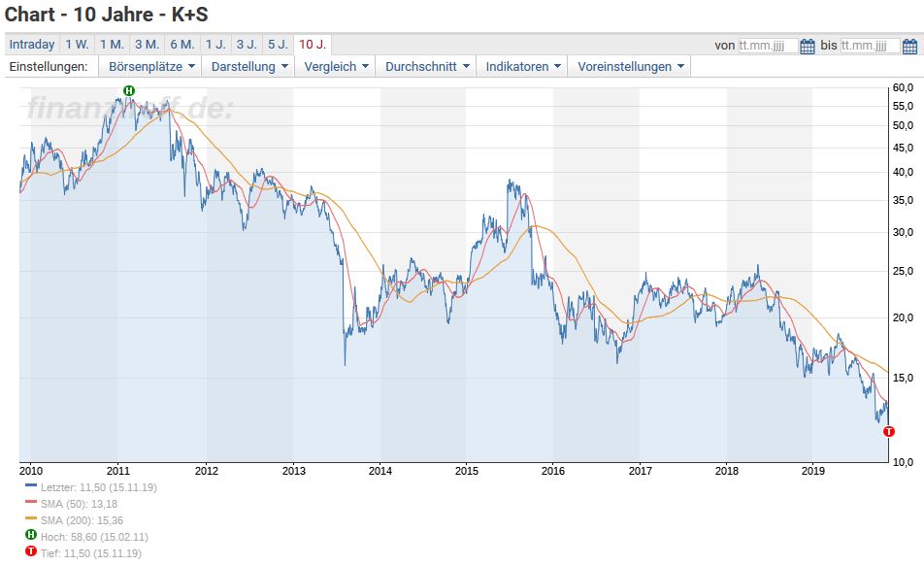The height and width of the screenshot is (565, 924).
Task: Click the green H icon in the legend
Action: click(31, 535)
